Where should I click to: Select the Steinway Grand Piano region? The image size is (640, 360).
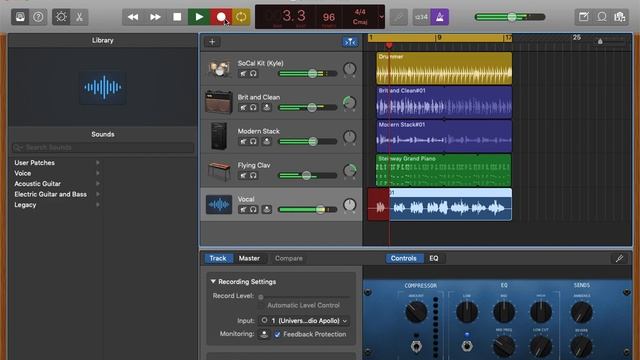pyautogui.click(x=443, y=170)
